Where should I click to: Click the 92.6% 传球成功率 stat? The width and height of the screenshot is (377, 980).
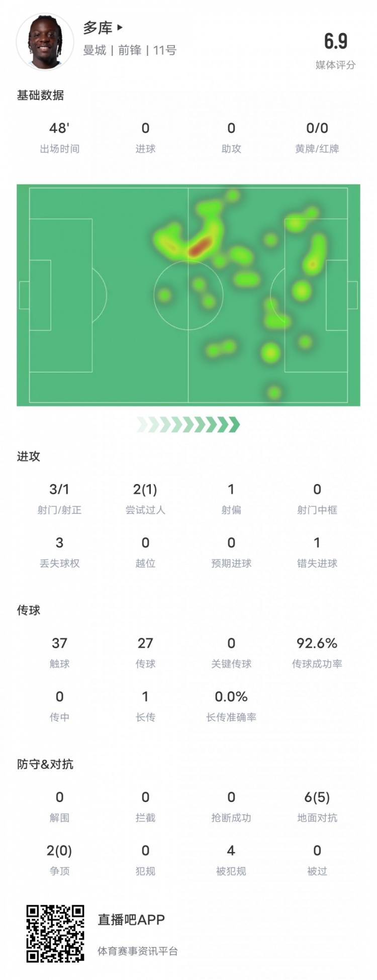(317, 652)
